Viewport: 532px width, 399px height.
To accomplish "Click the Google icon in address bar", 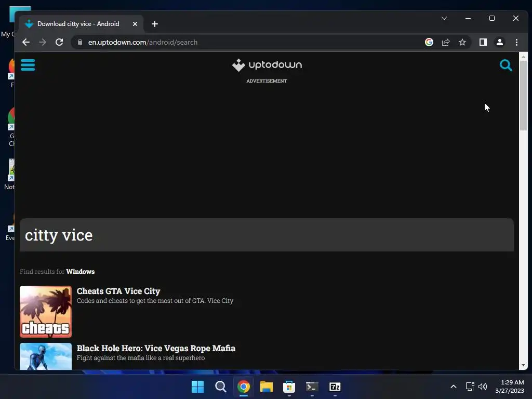I will (x=429, y=42).
